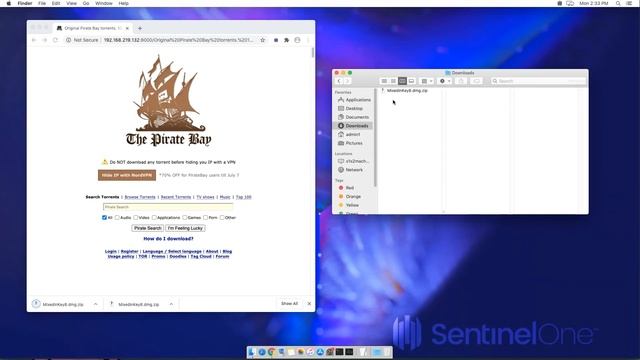Open the Usage policy link
The image size is (640, 360).
click(x=121, y=256)
